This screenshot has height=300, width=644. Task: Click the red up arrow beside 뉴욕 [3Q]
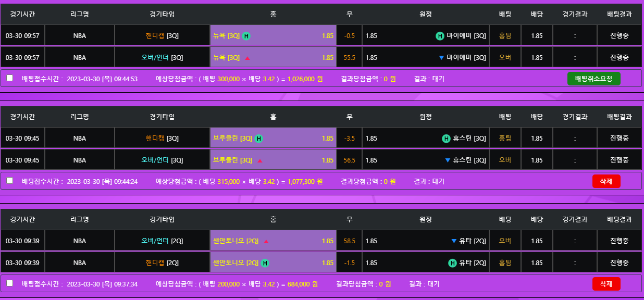(247, 58)
